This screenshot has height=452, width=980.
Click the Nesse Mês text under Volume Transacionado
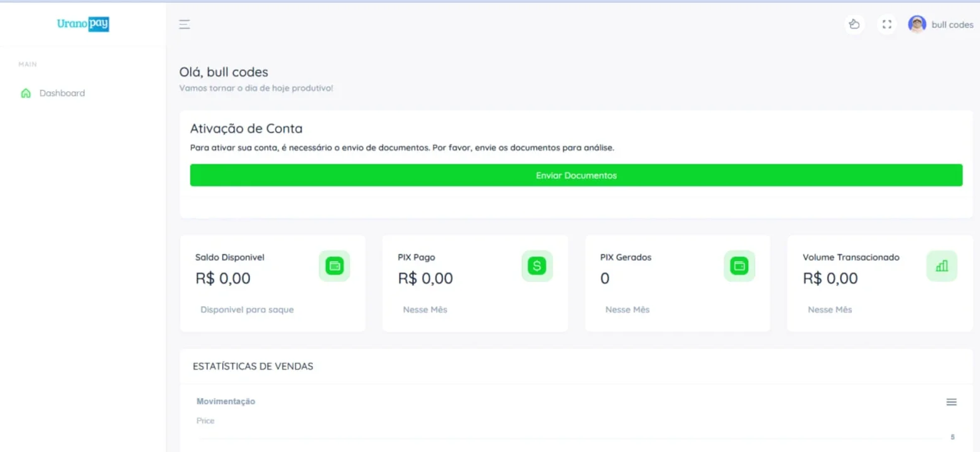pyautogui.click(x=830, y=309)
